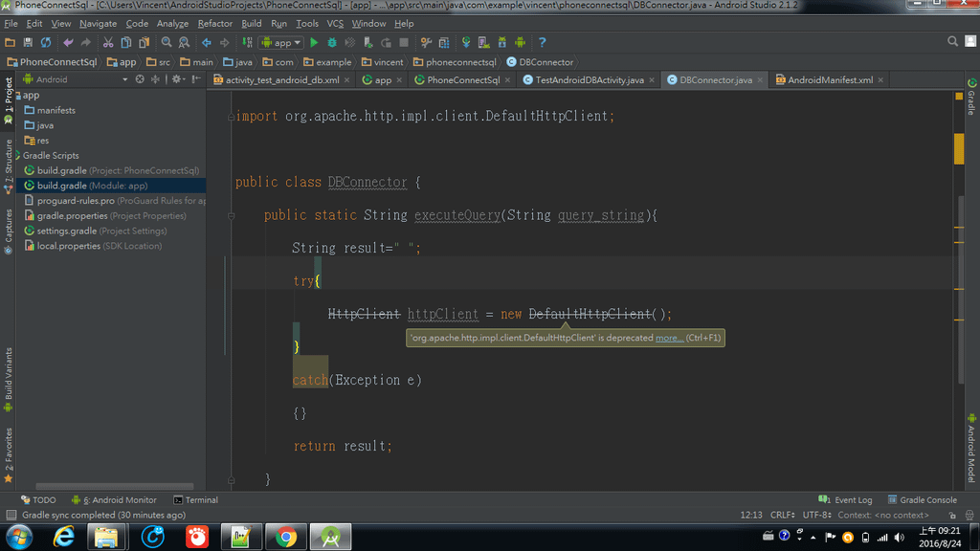Open the Build menu
980x551 pixels.
coord(252,24)
